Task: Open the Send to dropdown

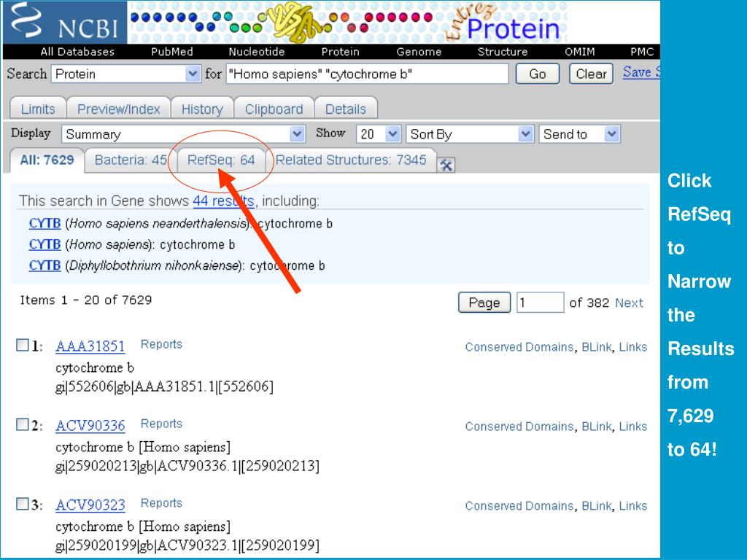Action: click(579, 134)
